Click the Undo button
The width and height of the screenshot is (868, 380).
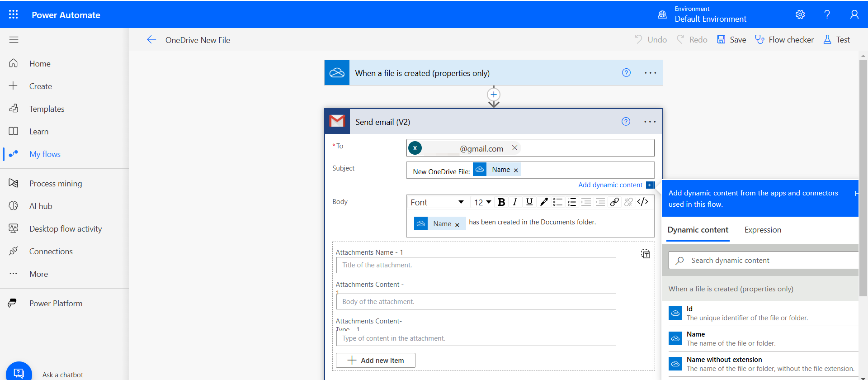pyautogui.click(x=651, y=40)
